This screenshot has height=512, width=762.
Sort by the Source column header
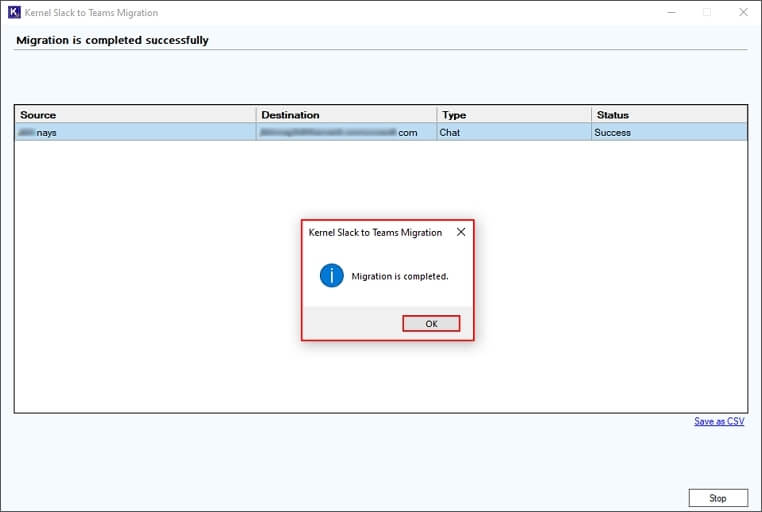[x=136, y=115]
